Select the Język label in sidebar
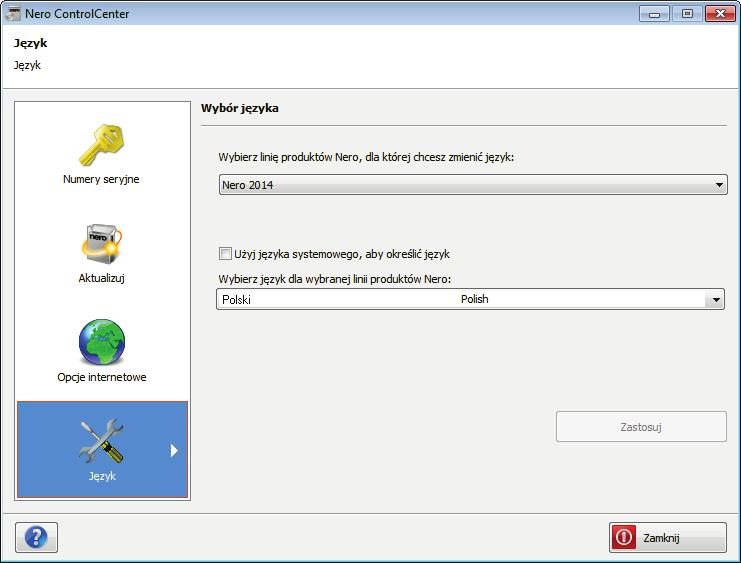The image size is (741, 563). (x=102, y=476)
